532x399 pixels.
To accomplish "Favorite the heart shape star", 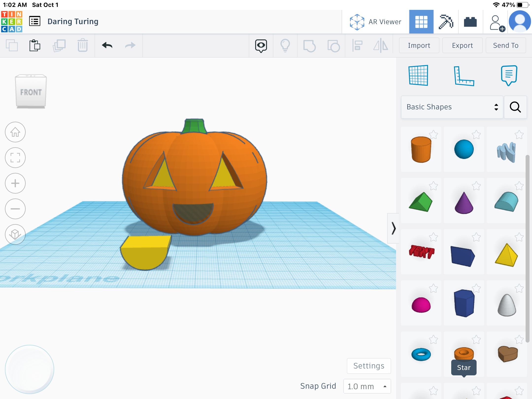I will [519, 339].
